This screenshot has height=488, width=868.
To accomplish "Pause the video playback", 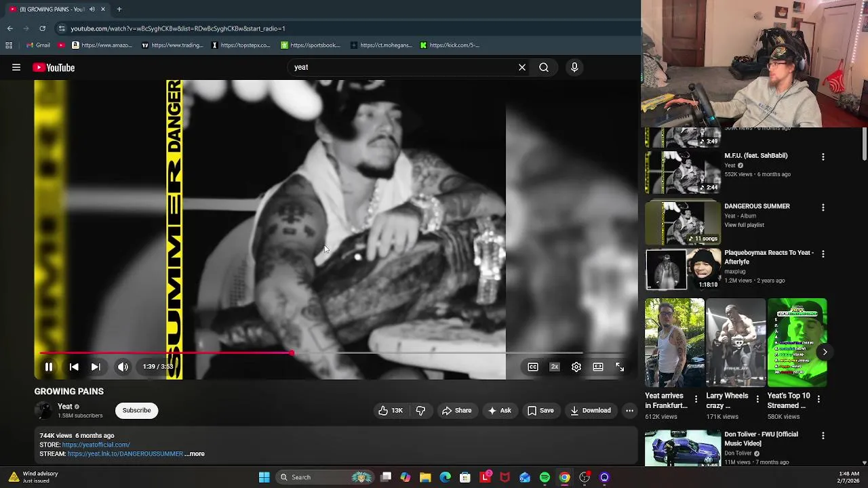I will 49,367.
